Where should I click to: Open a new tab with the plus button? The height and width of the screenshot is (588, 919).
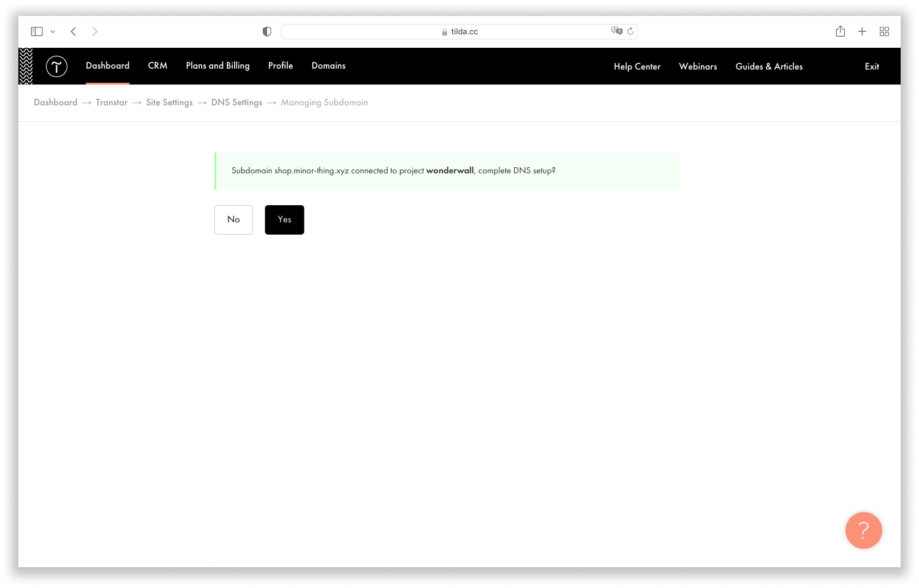pos(862,31)
